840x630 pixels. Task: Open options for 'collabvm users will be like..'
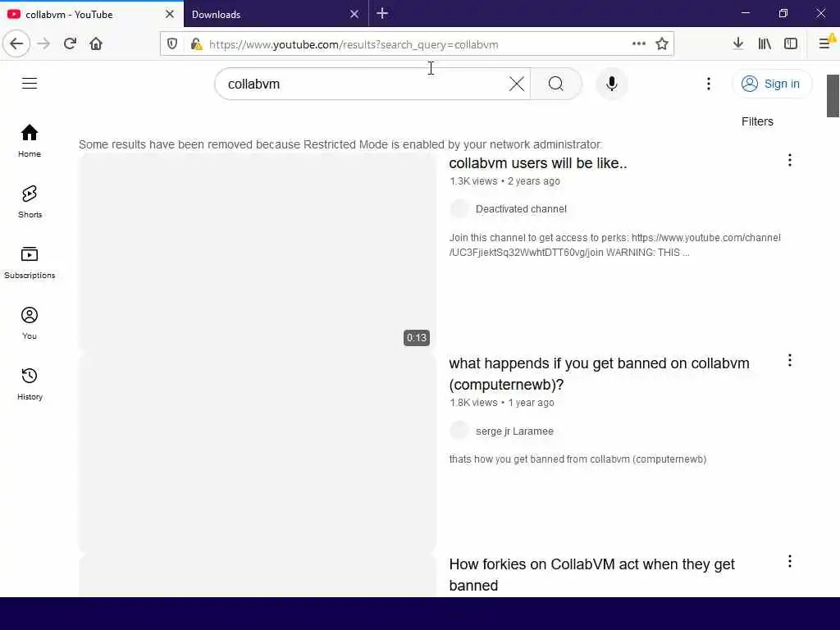[x=790, y=160]
